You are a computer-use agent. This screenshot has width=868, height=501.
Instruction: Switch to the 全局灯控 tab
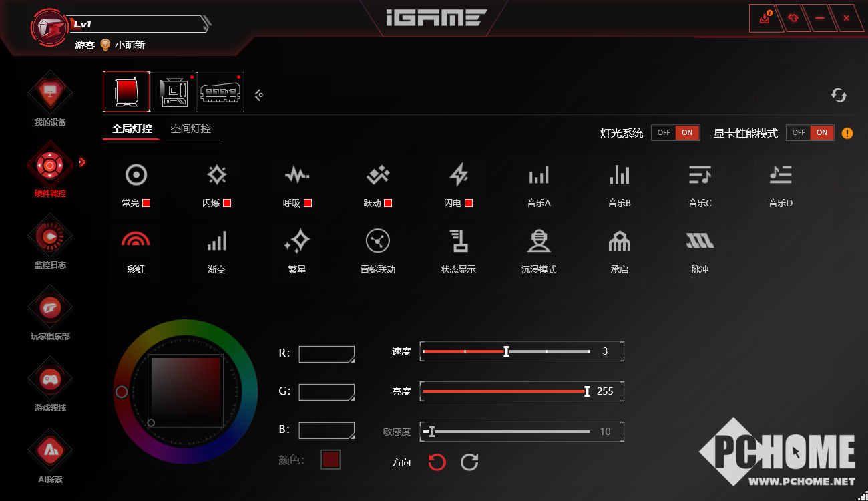[x=132, y=128]
